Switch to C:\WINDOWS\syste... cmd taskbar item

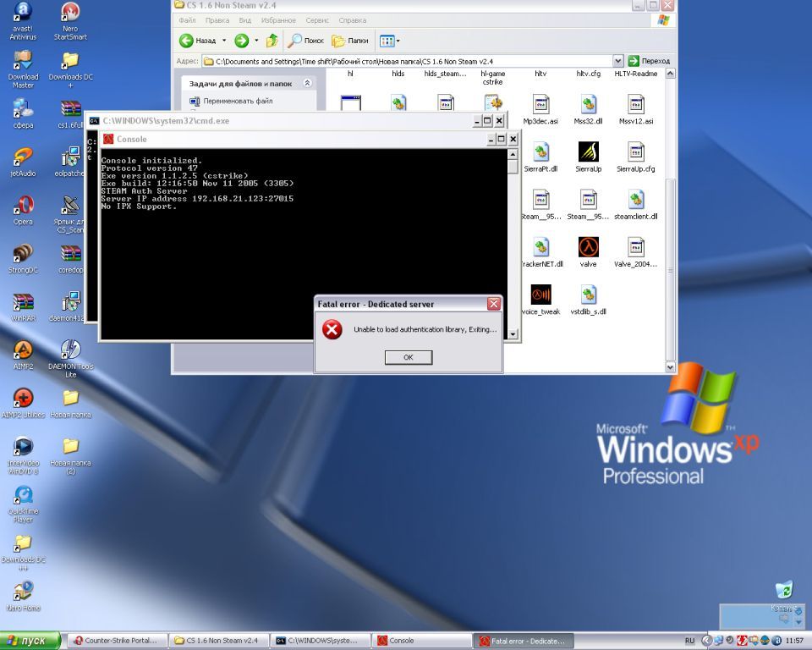(x=321, y=641)
